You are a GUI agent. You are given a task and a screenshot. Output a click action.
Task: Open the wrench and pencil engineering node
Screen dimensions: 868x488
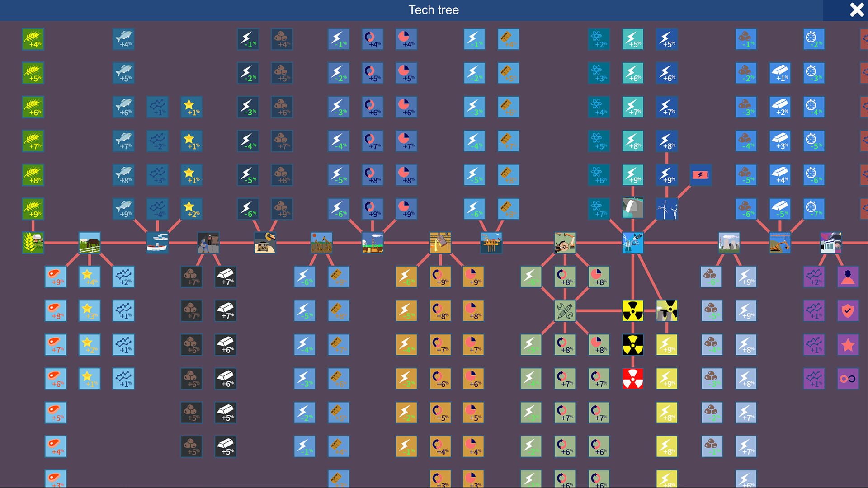click(565, 310)
